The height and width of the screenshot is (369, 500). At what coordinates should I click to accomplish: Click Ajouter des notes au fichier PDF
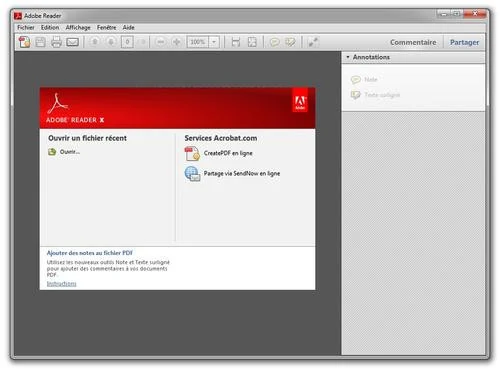pos(90,253)
